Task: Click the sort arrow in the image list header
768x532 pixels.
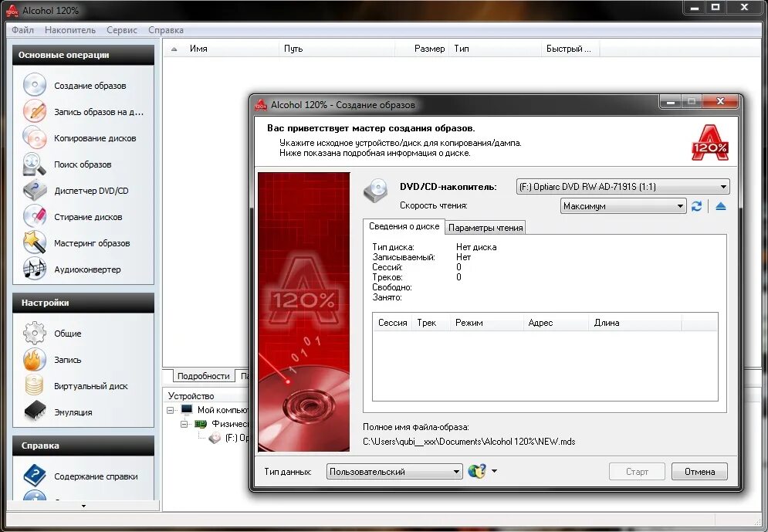Action: tap(174, 49)
